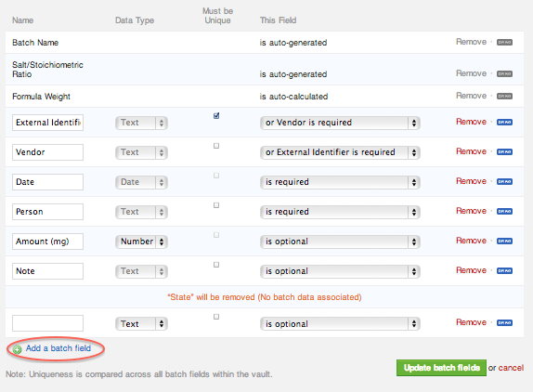Click the drag handle icon for External Identifier row
Viewport: 533px width, 392px height.
click(x=504, y=122)
